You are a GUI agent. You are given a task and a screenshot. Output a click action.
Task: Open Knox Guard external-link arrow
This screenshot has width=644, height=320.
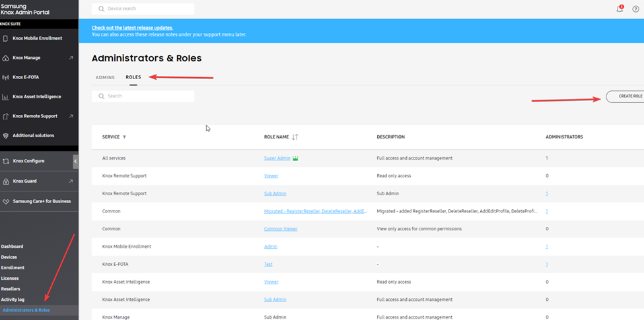[x=71, y=181]
